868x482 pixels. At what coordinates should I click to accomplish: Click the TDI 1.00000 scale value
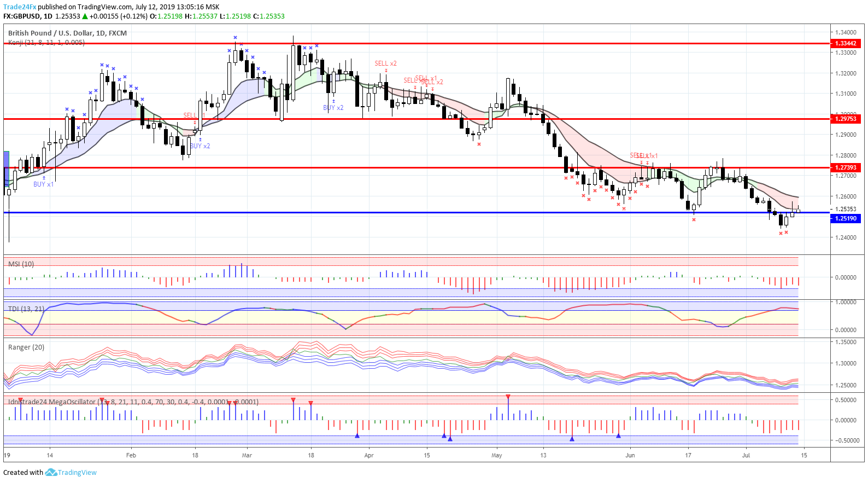click(x=846, y=302)
